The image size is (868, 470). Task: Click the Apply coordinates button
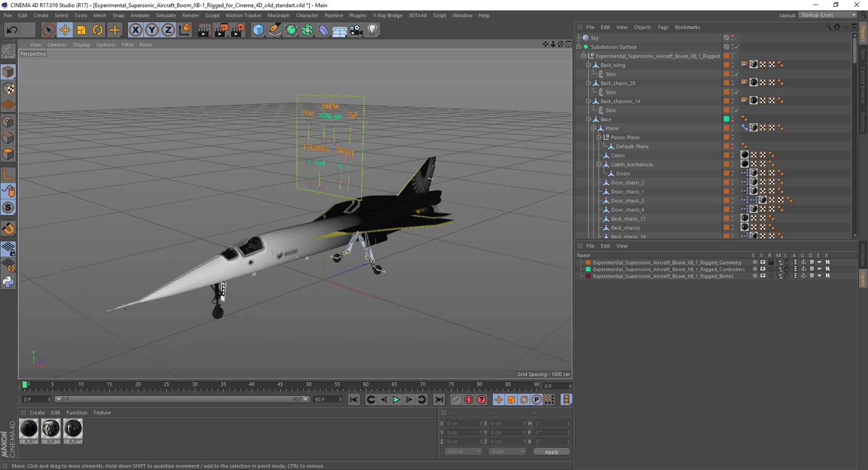[x=552, y=452]
